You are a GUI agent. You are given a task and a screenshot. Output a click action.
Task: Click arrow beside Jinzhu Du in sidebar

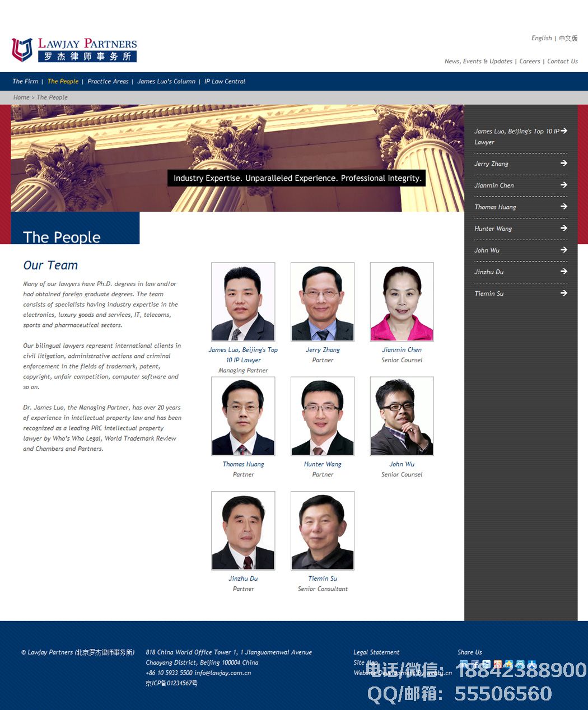(x=564, y=271)
